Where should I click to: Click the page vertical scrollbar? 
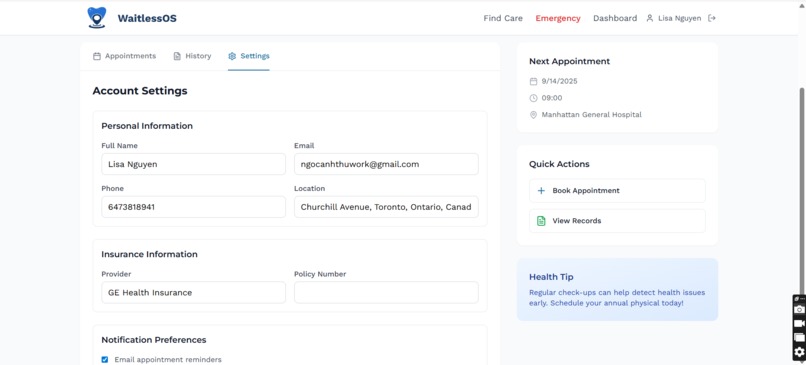point(802,190)
